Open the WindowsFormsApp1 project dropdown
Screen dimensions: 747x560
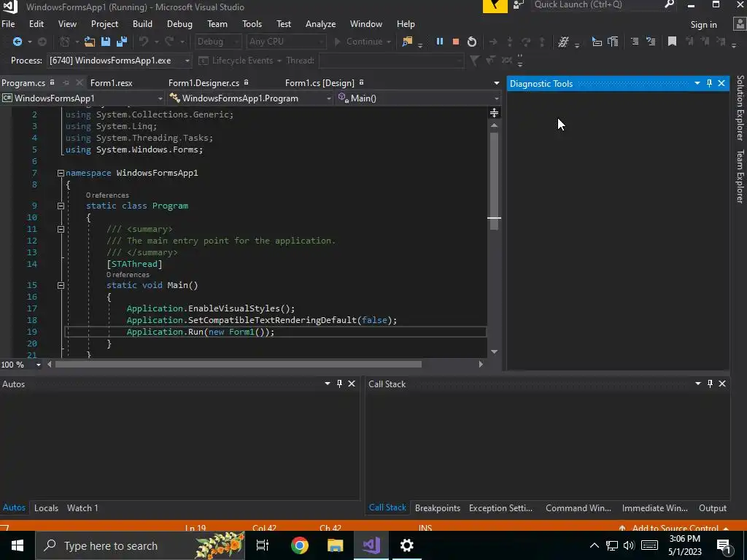click(83, 98)
